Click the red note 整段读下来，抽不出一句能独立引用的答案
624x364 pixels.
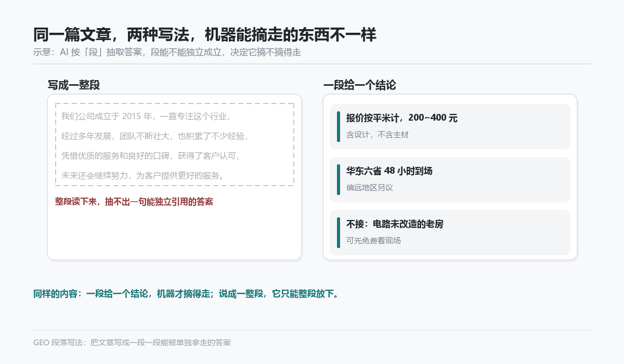click(x=134, y=201)
